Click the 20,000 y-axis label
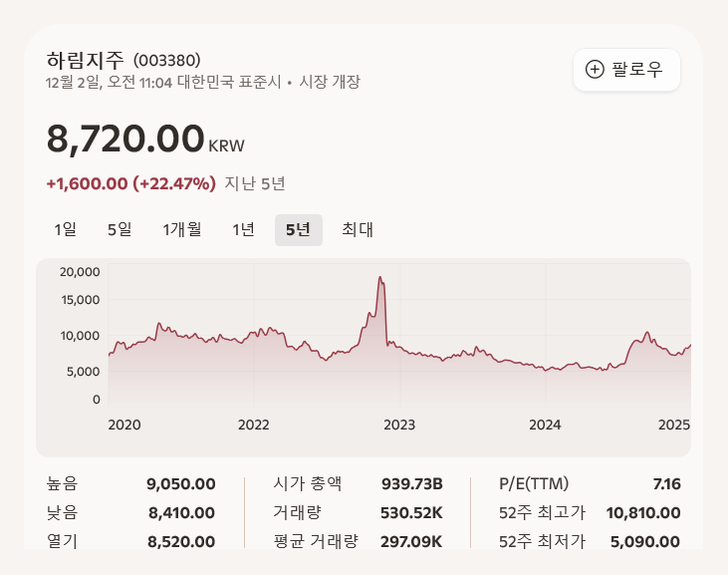The image size is (728, 575). 80,272
